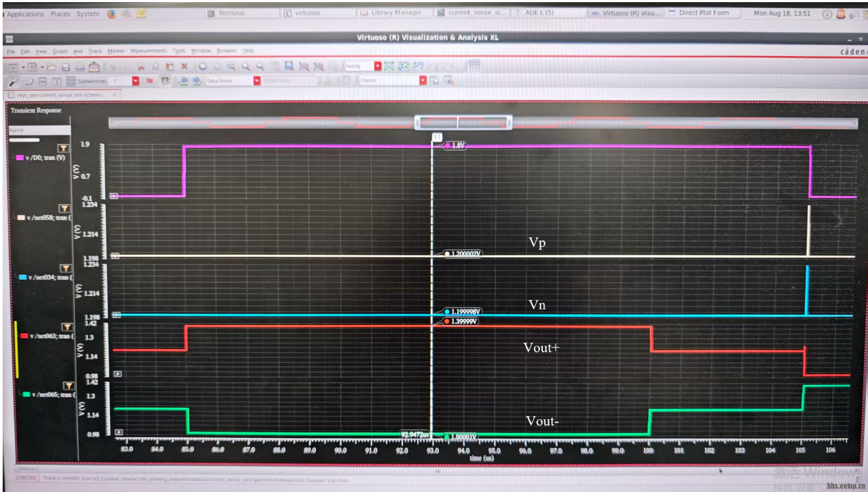
Task: Click the red flag marker icon
Action: pyautogui.click(x=150, y=81)
